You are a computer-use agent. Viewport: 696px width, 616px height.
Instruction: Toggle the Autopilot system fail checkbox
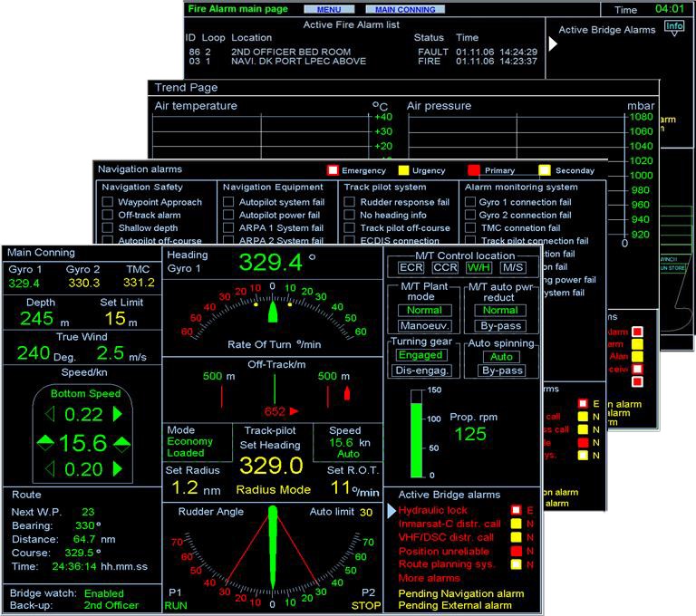click(228, 202)
